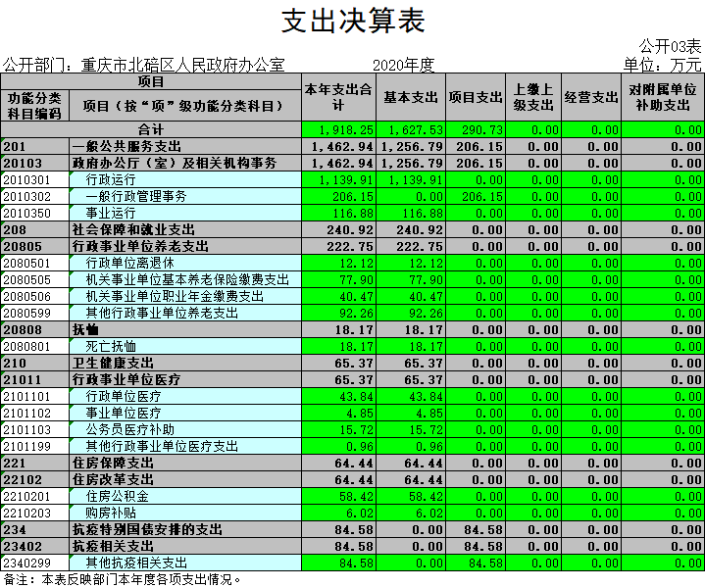
Task: Select the total value 1,918.25
Action: (x=338, y=130)
